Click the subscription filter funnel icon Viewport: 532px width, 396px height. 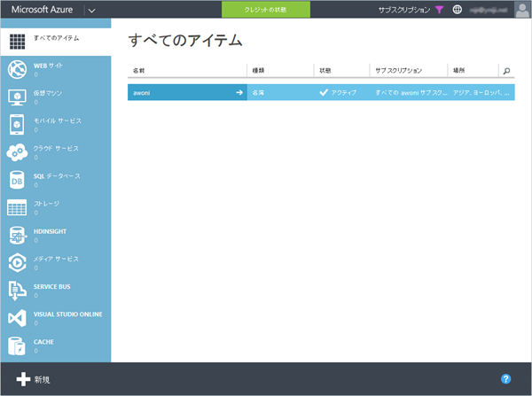439,10
